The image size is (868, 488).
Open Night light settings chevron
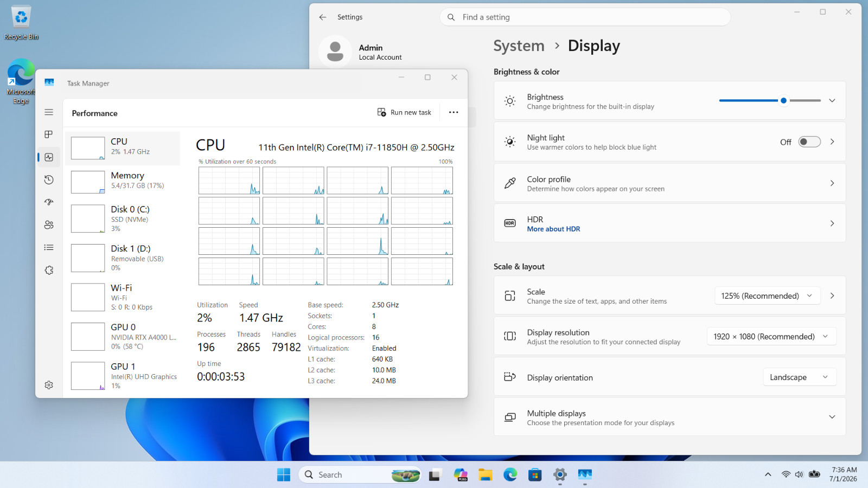(x=832, y=142)
